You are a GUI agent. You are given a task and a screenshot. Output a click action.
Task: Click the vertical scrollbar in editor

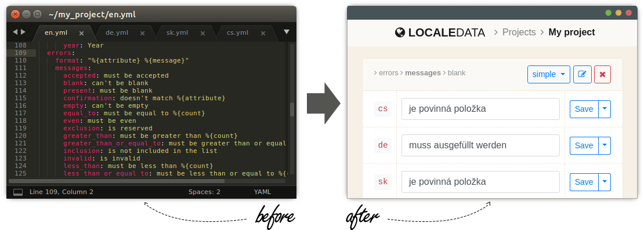292,110
